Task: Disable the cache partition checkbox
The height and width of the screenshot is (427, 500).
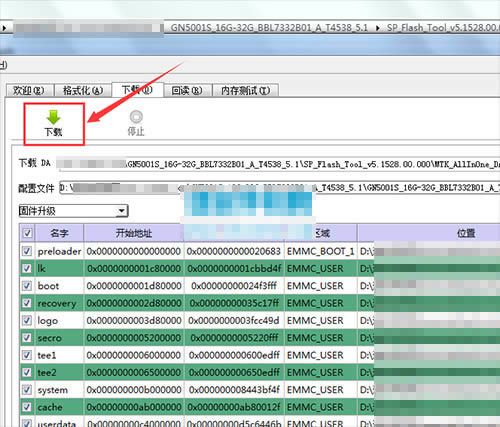Action: point(27,407)
